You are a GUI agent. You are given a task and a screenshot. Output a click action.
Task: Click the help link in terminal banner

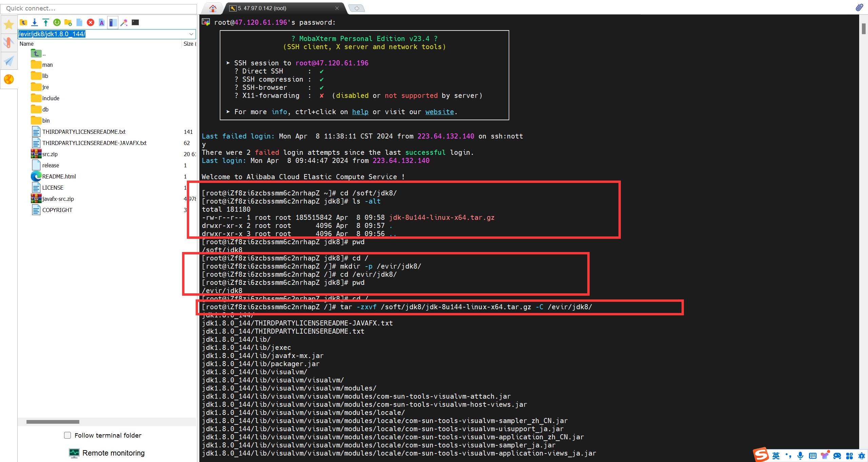click(x=360, y=112)
